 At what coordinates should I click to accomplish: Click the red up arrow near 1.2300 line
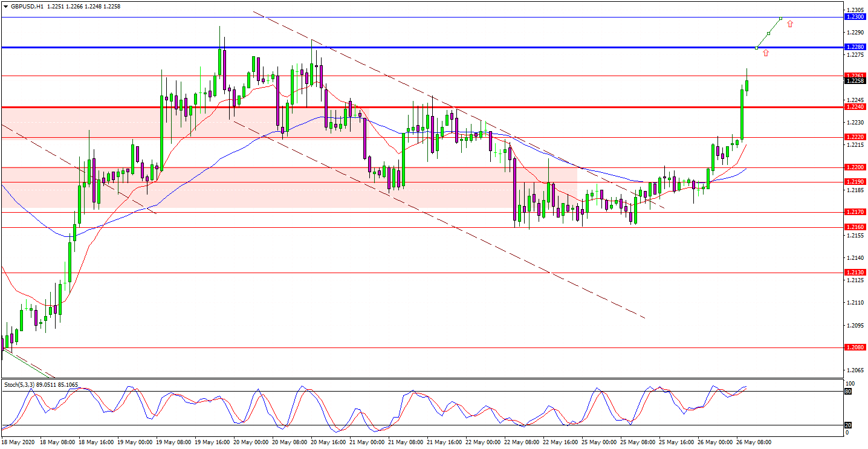pyautogui.click(x=789, y=24)
